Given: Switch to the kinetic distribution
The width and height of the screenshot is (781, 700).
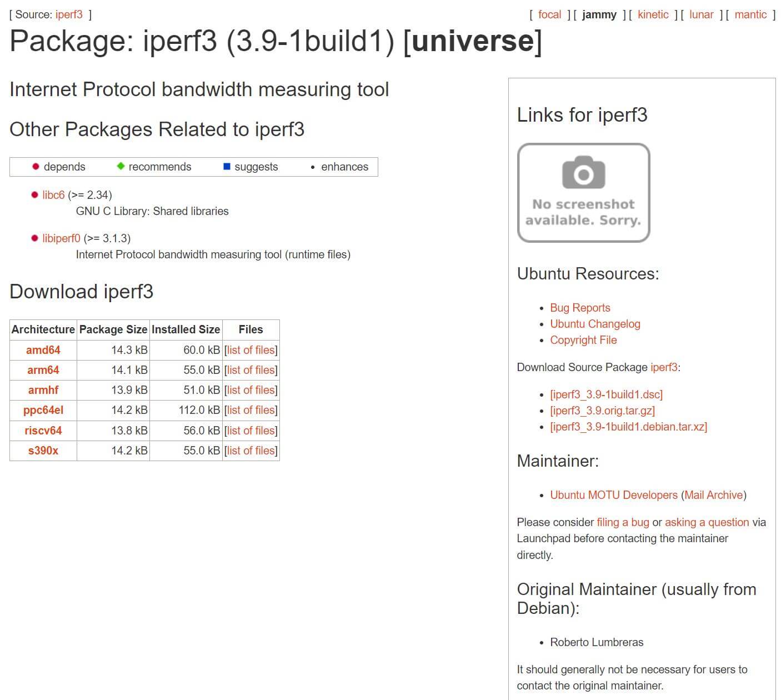Looking at the screenshot, I should pyautogui.click(x=653, y=14).
